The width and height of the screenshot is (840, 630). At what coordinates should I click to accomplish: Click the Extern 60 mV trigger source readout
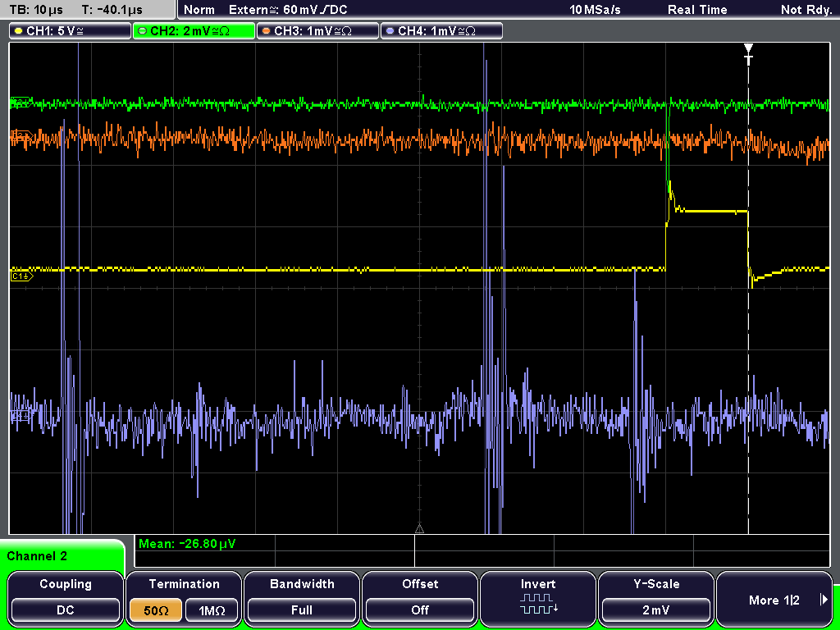[x=288, y=10]
